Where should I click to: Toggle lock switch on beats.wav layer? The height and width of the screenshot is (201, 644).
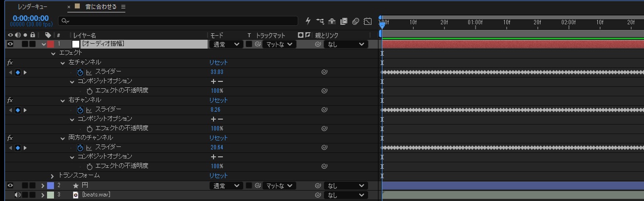pos(32,195)
